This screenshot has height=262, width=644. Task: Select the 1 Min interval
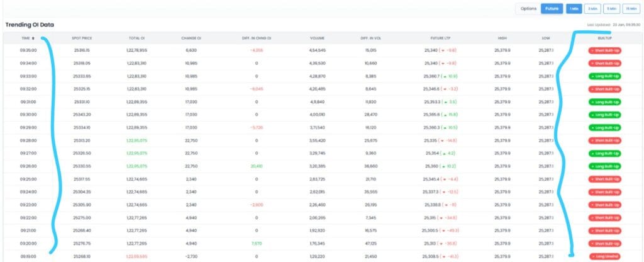click(573, 9)
